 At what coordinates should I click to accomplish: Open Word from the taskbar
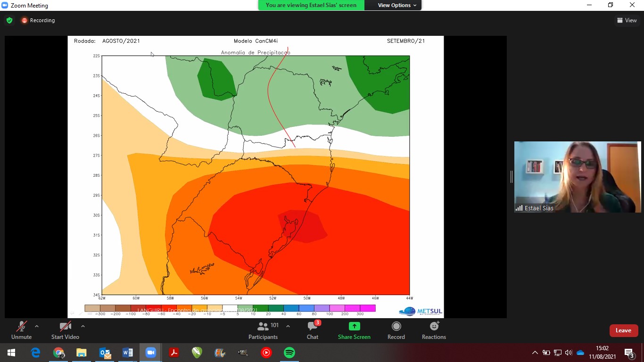click(128, 353)
